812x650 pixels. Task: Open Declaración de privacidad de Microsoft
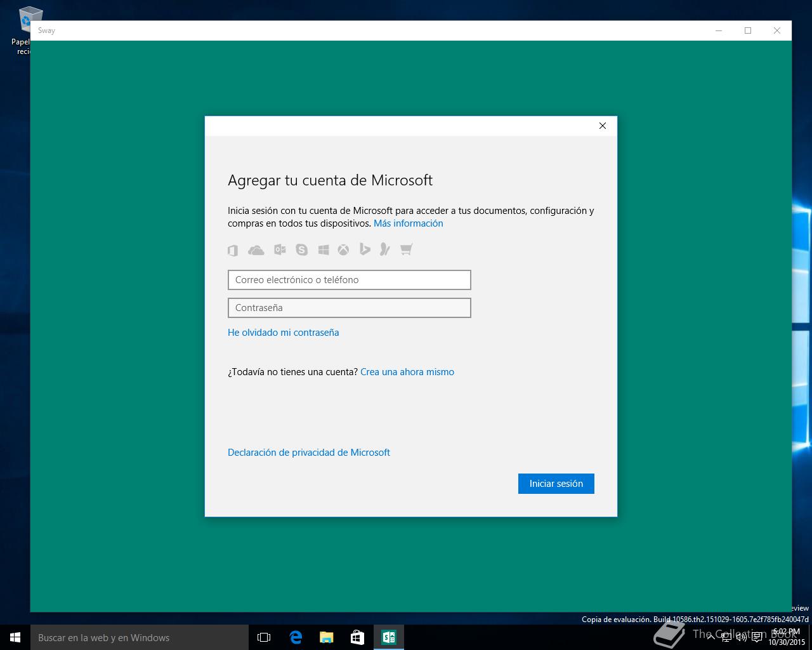(309, 453)
